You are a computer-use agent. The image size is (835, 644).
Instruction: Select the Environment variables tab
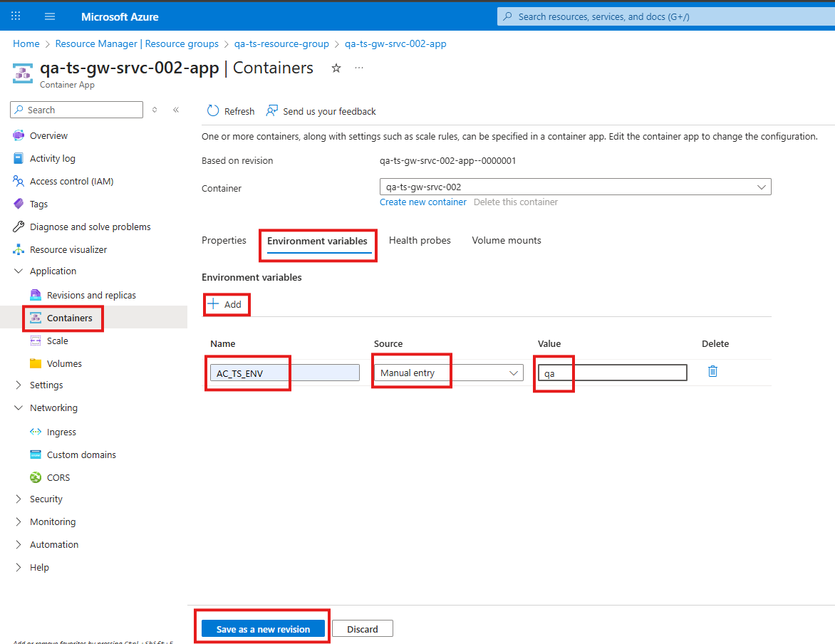(x=317, y=241)
